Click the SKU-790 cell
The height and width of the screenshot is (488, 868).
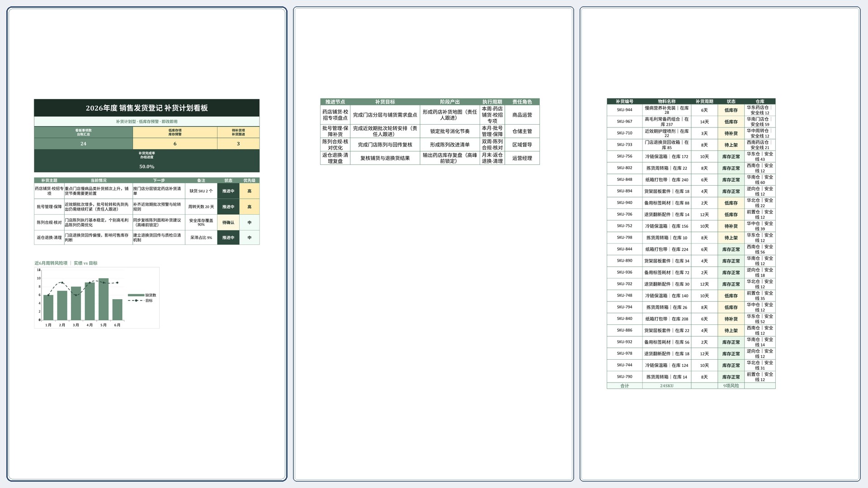coord(625,377)
